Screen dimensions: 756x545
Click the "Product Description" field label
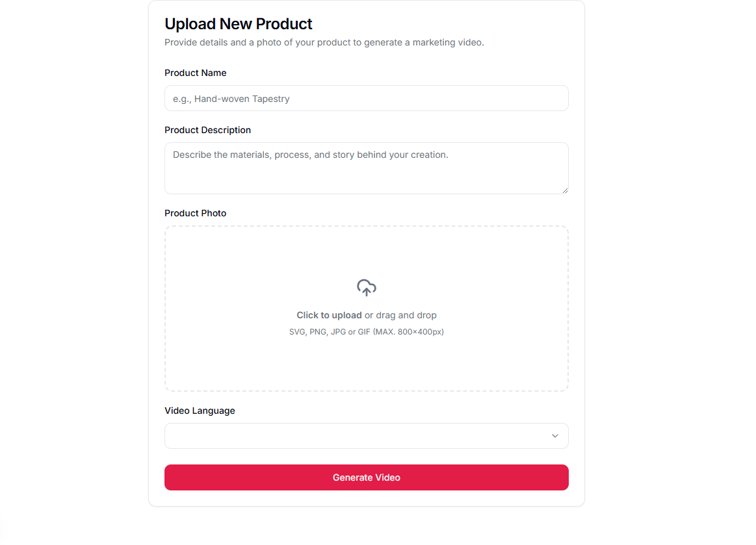click(x=207, y=130)
